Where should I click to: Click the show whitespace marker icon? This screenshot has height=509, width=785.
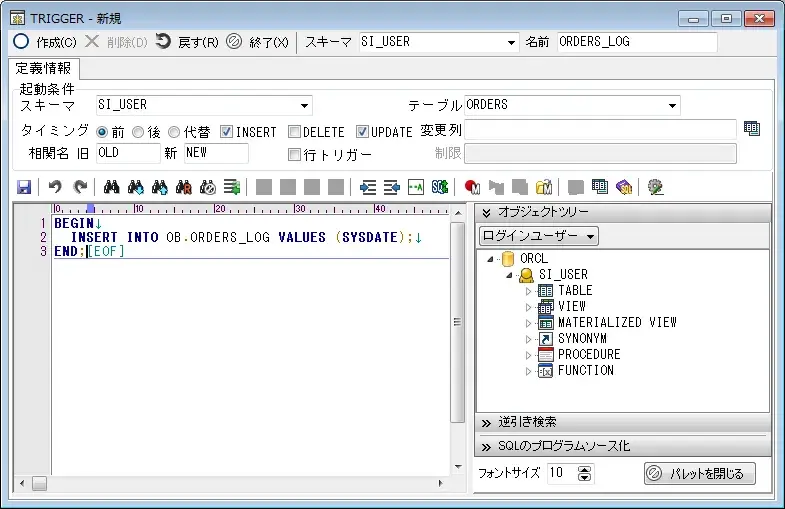(x=416, y=187)
